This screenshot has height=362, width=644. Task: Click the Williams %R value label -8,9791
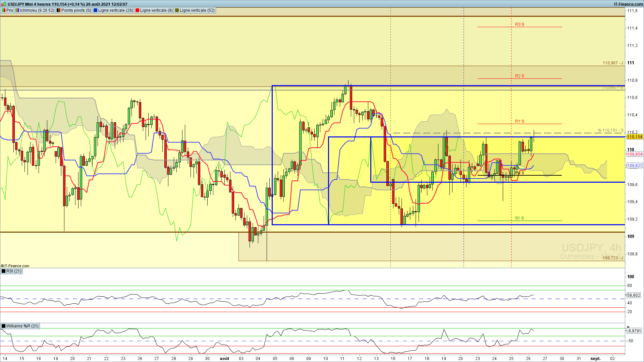tap(634, 331)
